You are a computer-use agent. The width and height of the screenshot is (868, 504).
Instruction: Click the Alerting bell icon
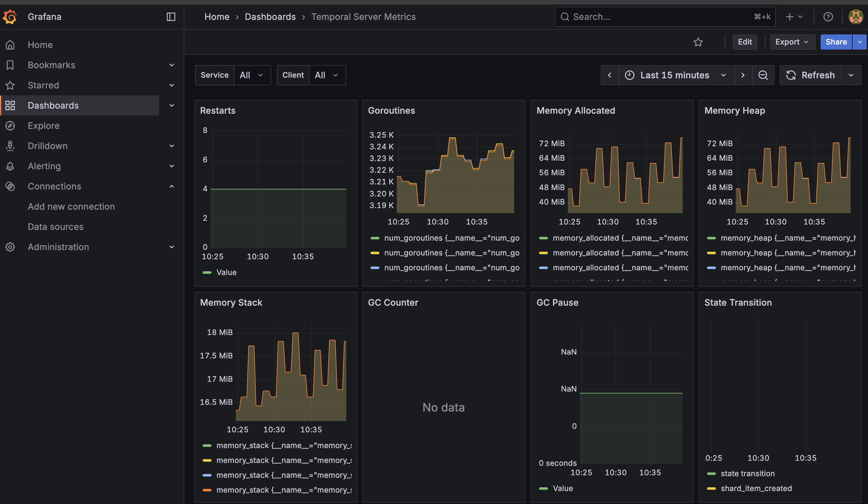(10, 166)
